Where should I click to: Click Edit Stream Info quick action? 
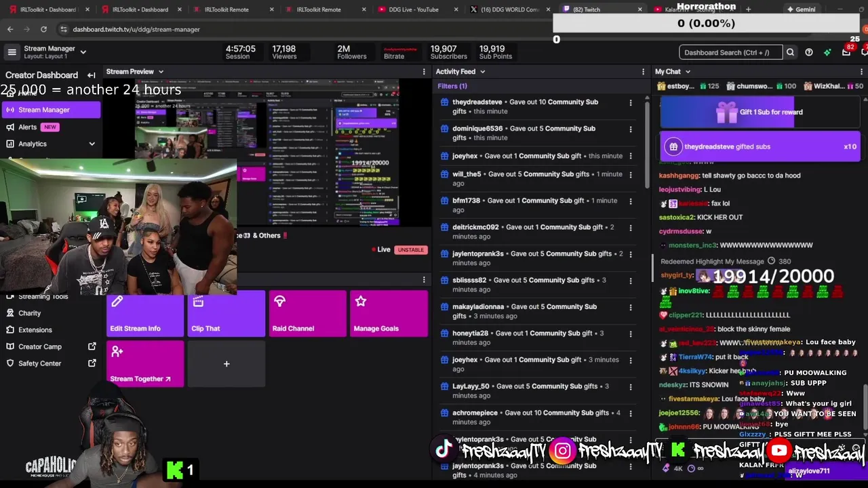(x=145, y=314)
